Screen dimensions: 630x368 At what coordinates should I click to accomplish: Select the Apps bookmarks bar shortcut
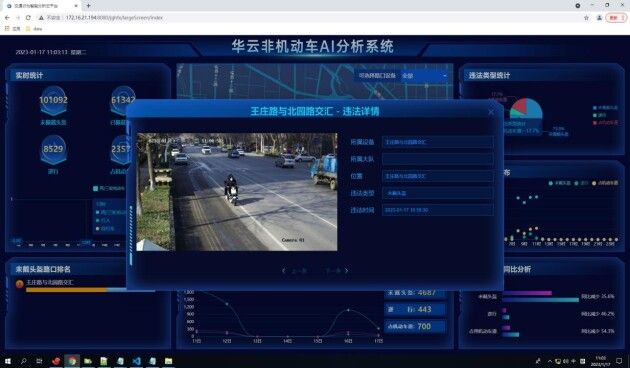coord(13,29)
